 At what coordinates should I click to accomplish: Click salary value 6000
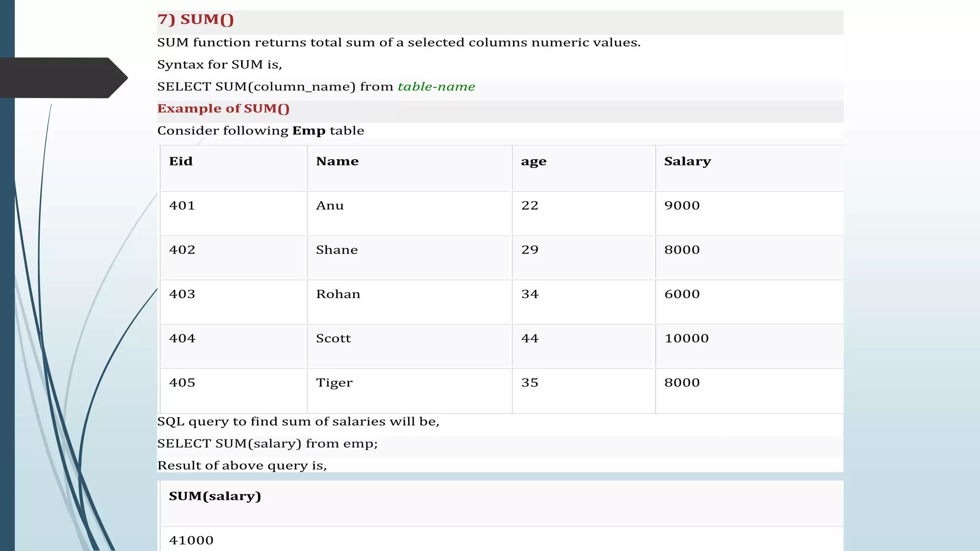[682, 294]
